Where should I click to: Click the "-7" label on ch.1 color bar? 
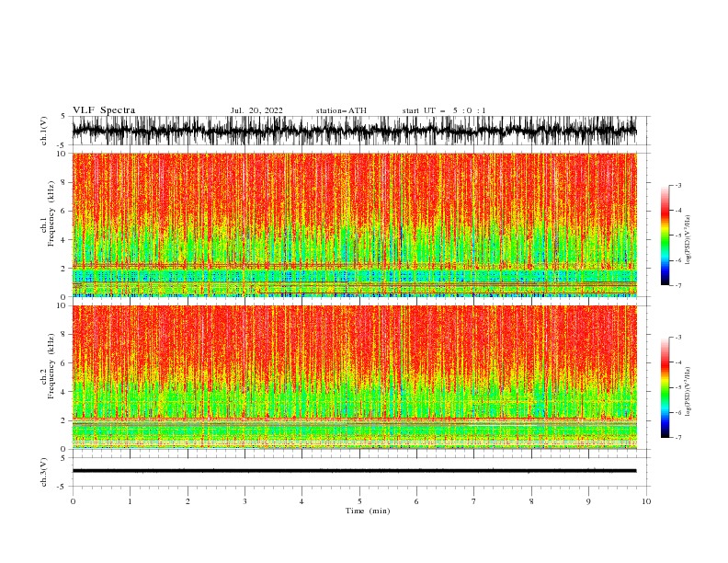click(x=678, y=285)
